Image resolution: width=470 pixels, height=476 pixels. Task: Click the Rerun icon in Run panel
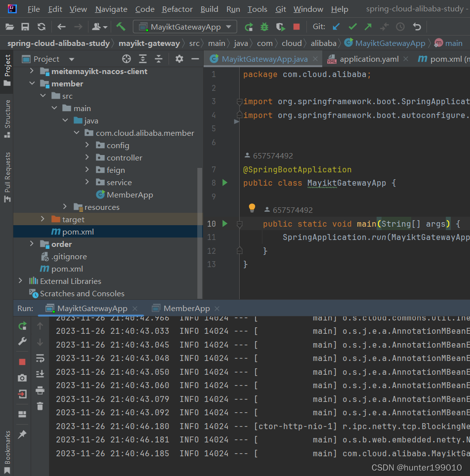click(x=22, y=326)
